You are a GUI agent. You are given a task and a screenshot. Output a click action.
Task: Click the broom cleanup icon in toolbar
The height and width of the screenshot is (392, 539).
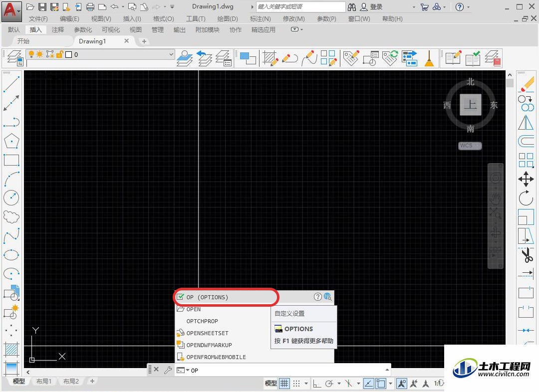point(429,58)
